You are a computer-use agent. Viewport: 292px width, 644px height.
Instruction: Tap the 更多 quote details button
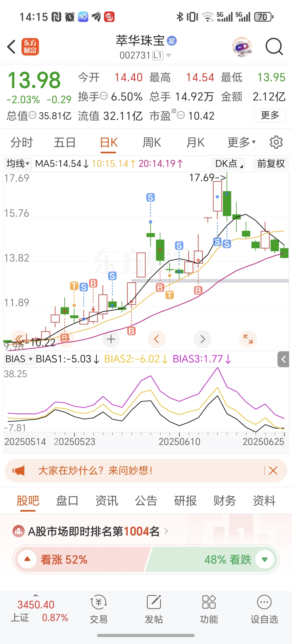270,115
